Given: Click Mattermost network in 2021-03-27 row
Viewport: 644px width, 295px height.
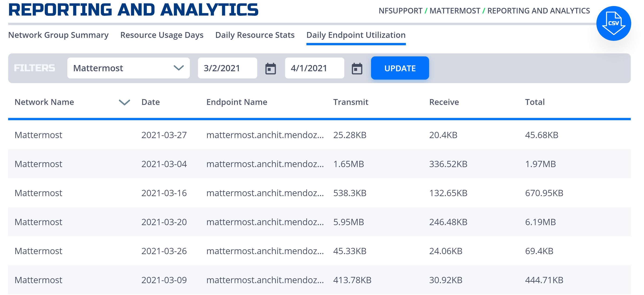Looking at the screenshot, I should pos(38,135).
